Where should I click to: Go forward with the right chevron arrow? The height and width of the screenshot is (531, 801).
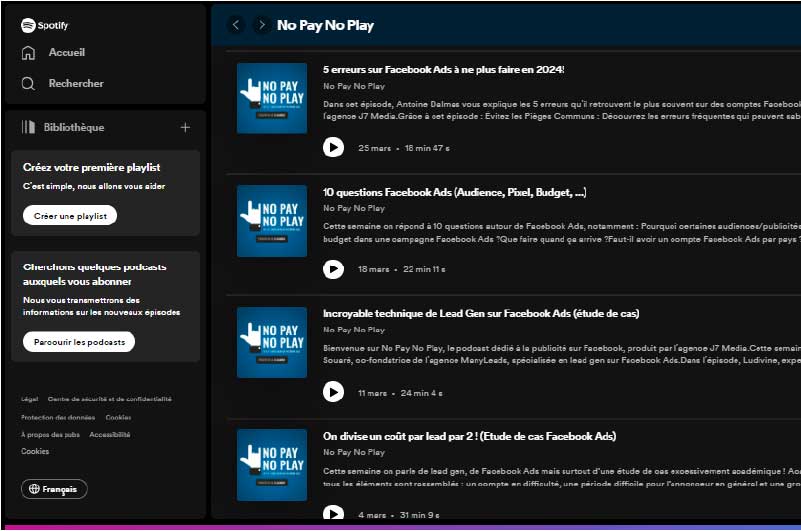pyautogui.click(x=262, y=25)
